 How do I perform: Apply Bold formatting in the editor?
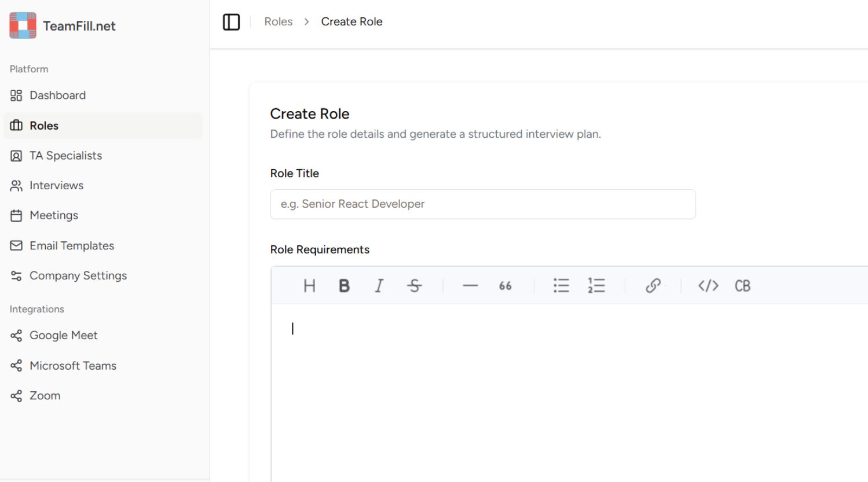(x=344, y=285)
